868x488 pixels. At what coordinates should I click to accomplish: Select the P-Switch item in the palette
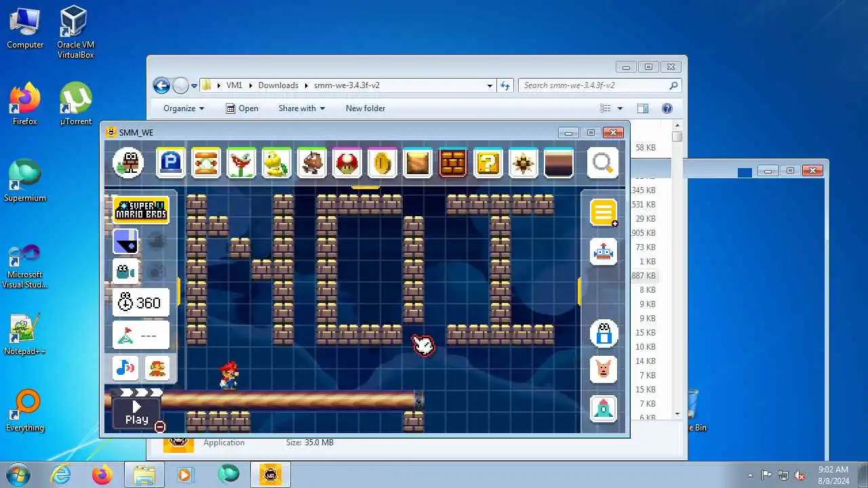(x=171, y=163)
